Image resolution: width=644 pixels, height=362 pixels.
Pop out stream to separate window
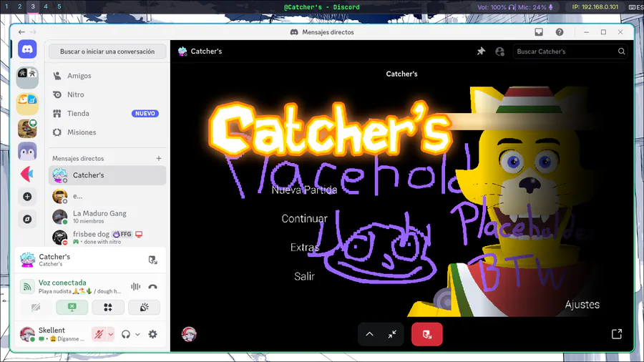(x=617, y=334)
